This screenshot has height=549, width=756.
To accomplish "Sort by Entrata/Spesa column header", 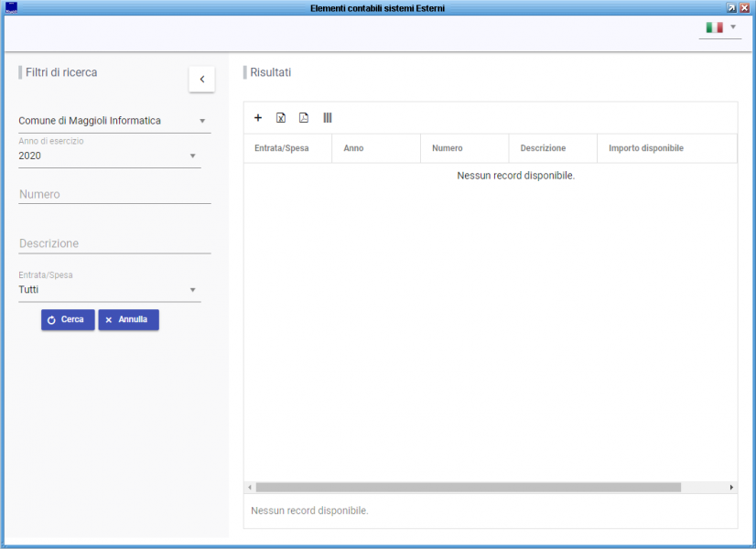I will [280, 148].
